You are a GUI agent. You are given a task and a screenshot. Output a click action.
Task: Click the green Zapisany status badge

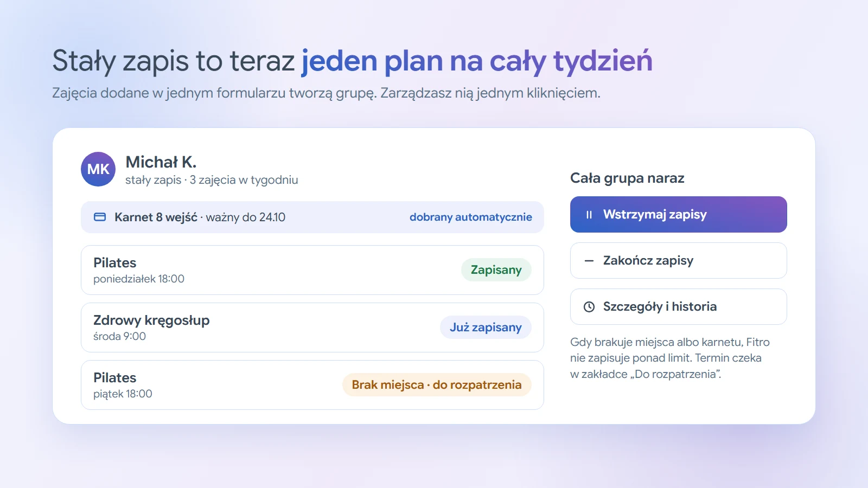click(496, 270)
